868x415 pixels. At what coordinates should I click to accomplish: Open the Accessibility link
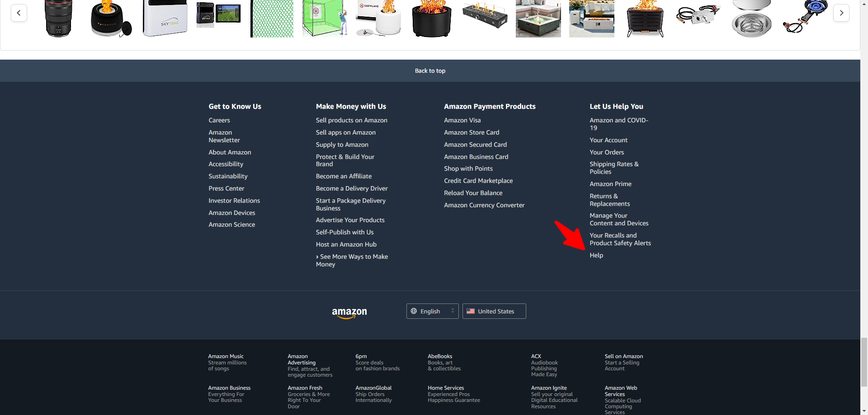226,164
